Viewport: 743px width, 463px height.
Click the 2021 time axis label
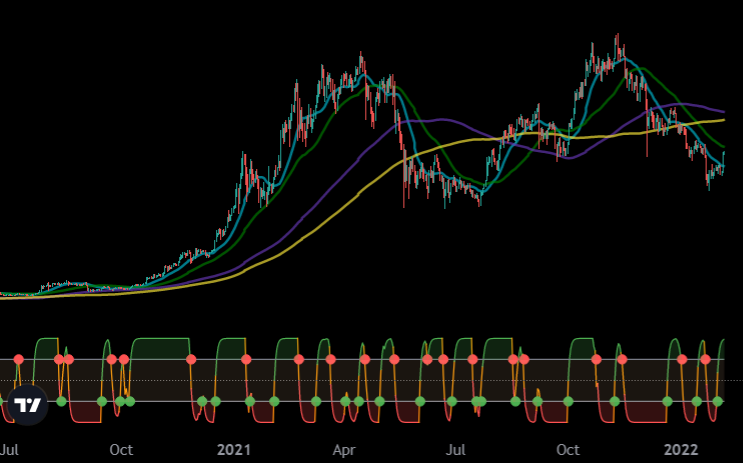(233, 449)
